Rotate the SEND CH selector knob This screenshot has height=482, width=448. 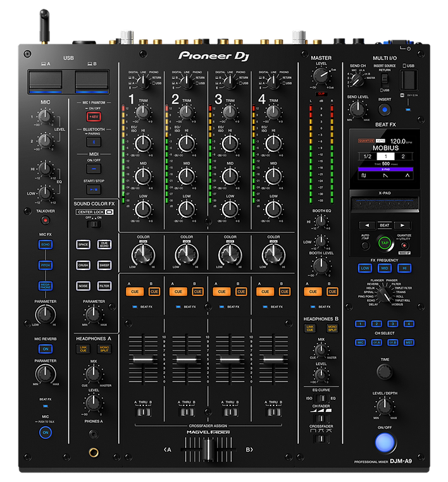pos(358,80)
